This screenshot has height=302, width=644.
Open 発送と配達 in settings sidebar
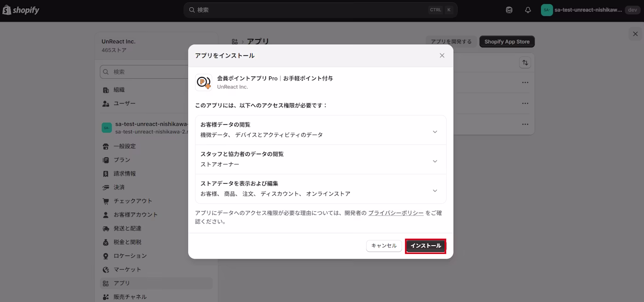(x=156, y=228)
